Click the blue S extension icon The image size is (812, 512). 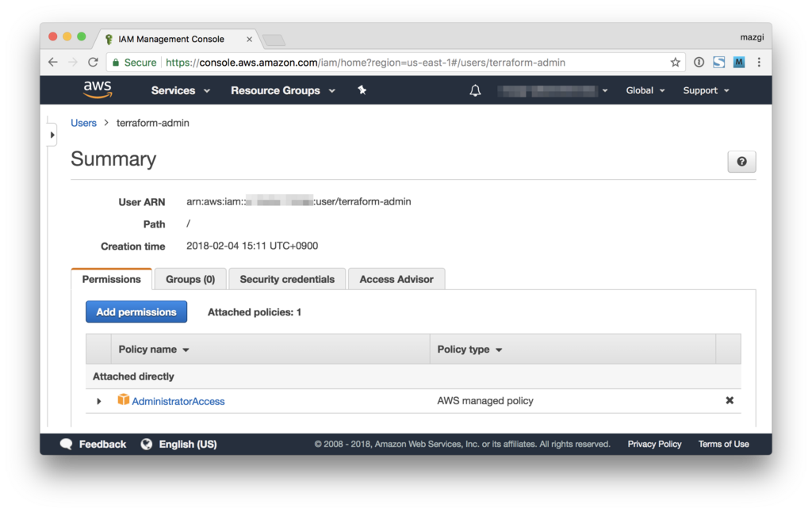click(718, 62)
